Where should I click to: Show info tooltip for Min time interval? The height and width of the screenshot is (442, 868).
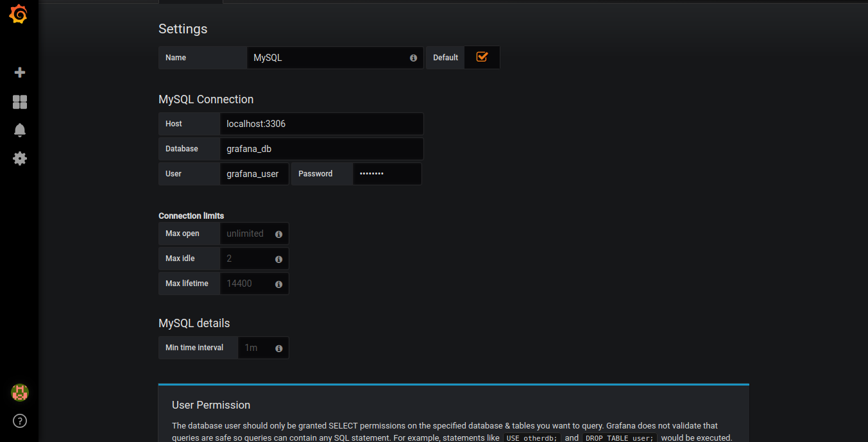278,348
